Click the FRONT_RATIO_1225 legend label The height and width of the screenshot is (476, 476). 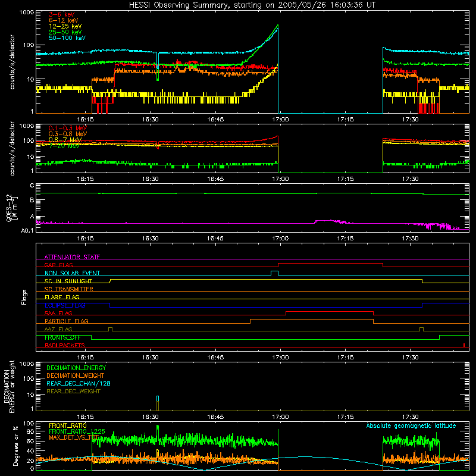point(77,431)
